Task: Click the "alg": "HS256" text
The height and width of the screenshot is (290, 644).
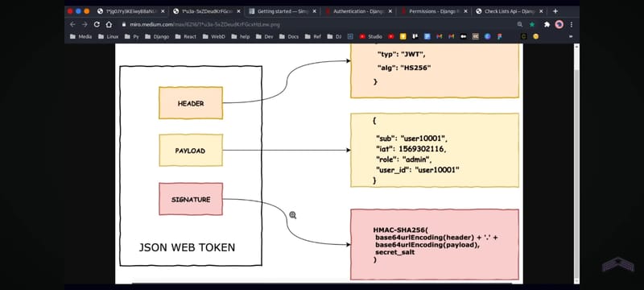Action: pos(404,68)
